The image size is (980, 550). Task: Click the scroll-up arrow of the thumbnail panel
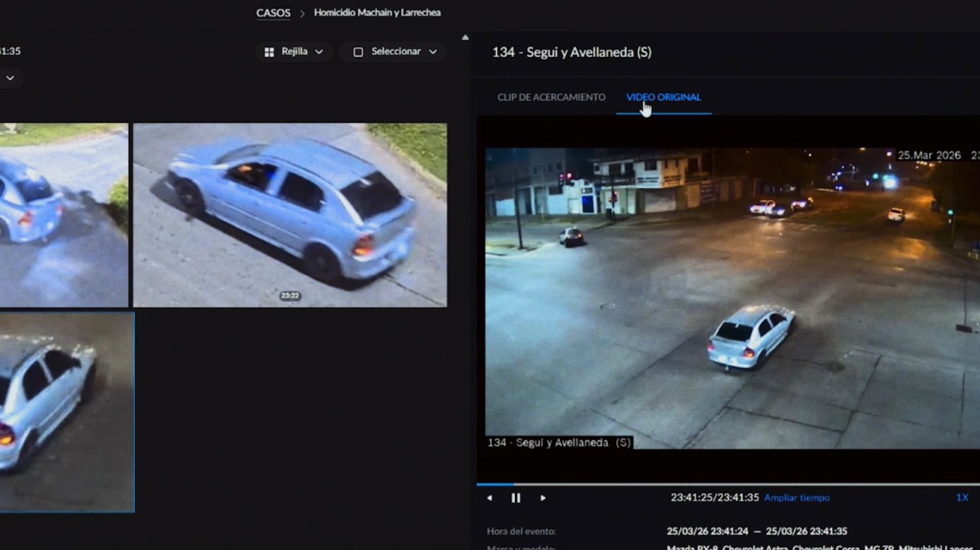[x=465, y=38]
